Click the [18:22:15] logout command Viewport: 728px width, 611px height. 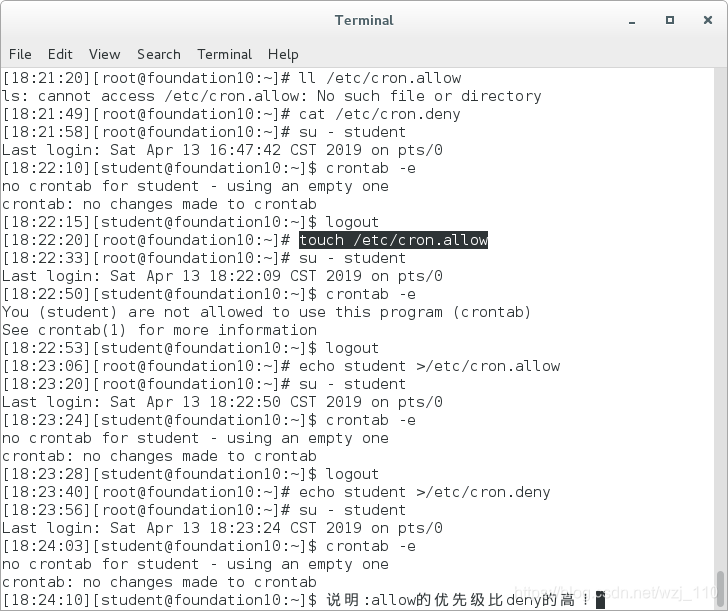click(x=352, y=222)
